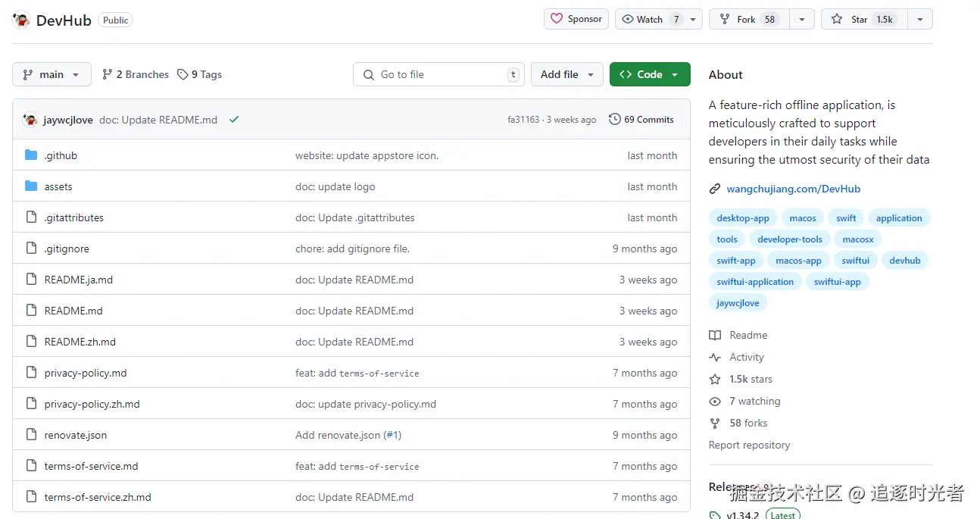Click the file icon beside README.ja.md
Image resolution: width=980 pixels, height=519 pixels.
[31, 280]
